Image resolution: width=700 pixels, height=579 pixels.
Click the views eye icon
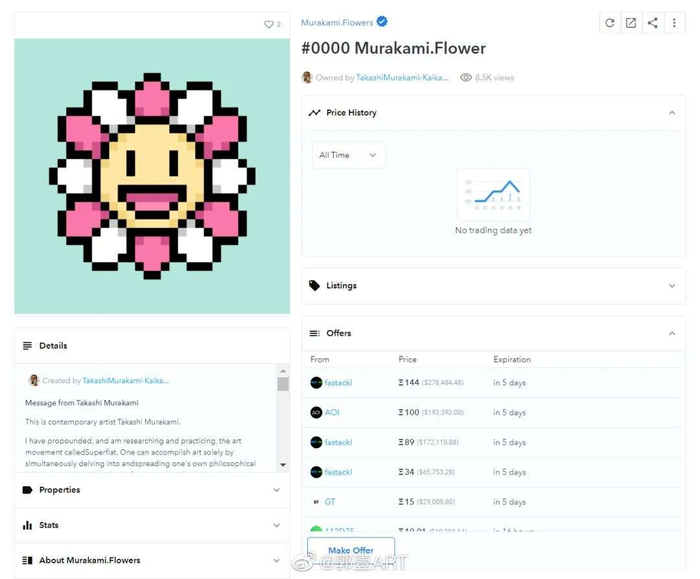point(466,78)
